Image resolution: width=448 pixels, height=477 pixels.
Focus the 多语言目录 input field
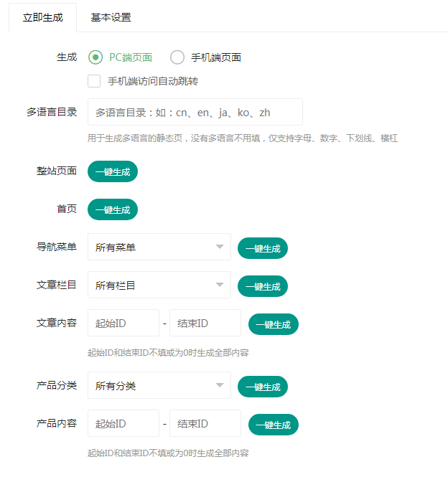pos(195,112)
